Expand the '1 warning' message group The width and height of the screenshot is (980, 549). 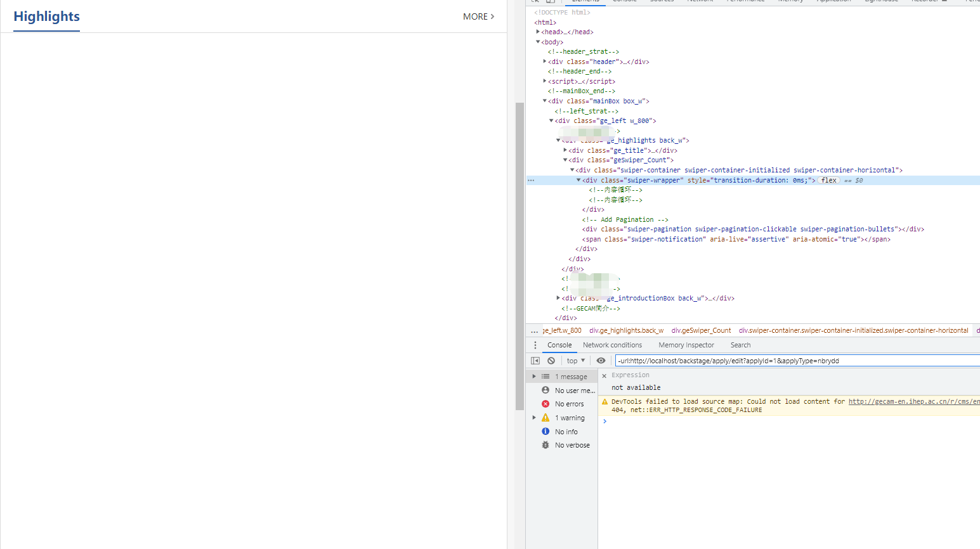click(534, 418)
